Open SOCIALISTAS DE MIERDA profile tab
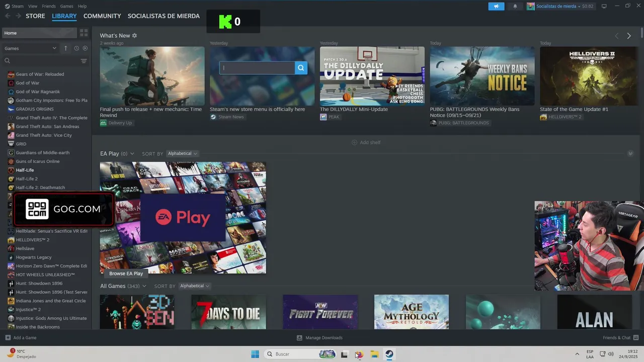 tap(164, 16)
